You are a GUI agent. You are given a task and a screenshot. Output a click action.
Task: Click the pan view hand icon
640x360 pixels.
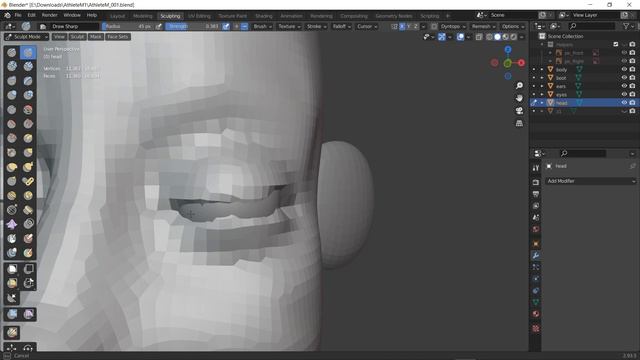tap(519, 98)
